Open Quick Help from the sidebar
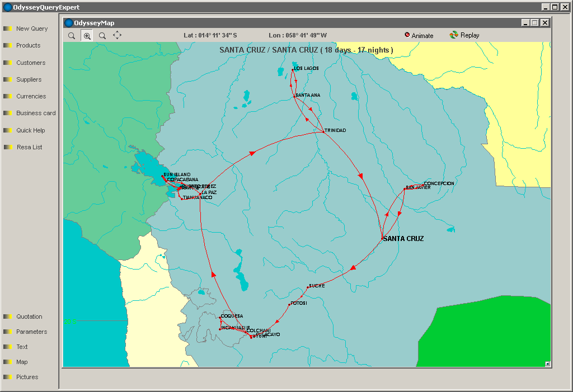This screenshot has height=392, width=573. pos(30,130)
